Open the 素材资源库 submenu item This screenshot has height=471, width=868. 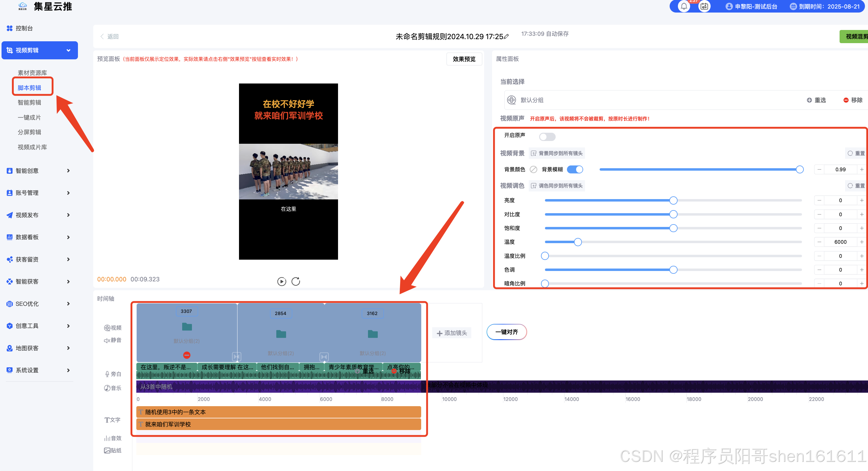tap(32, 73)
